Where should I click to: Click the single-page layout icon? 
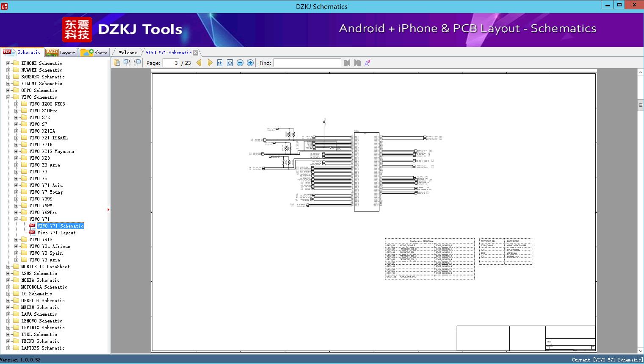[x=117, y=63]
